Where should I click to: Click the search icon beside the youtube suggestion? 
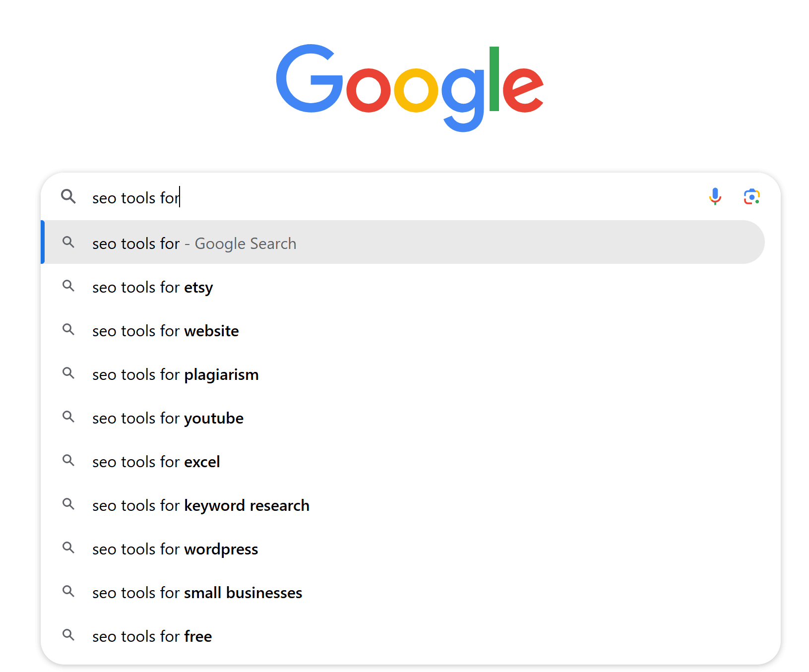click(68, 417)
